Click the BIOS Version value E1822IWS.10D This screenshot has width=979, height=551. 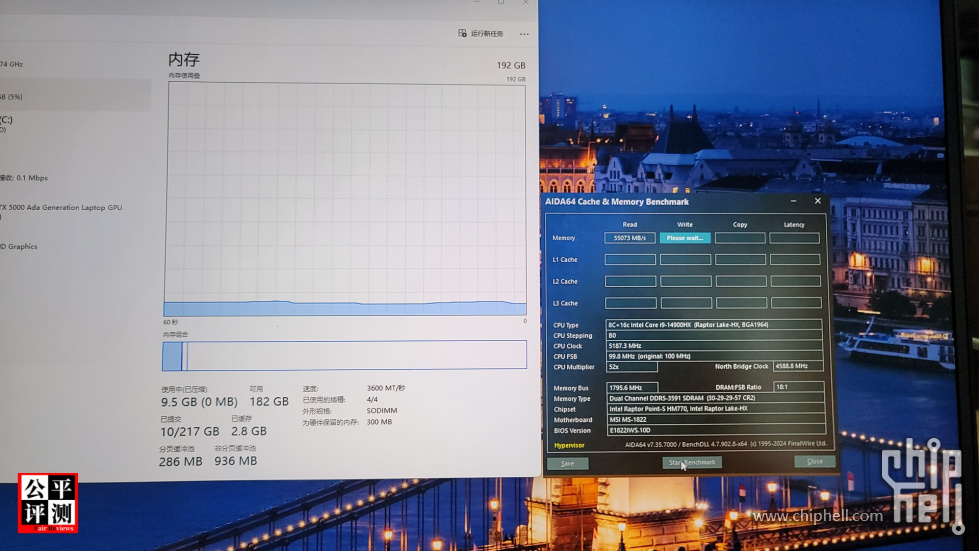pos(716,430)
